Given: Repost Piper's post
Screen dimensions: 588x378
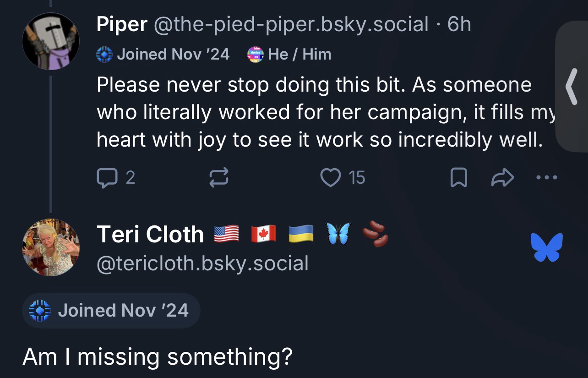Looking at the screenshot, I should click(219, 178).
